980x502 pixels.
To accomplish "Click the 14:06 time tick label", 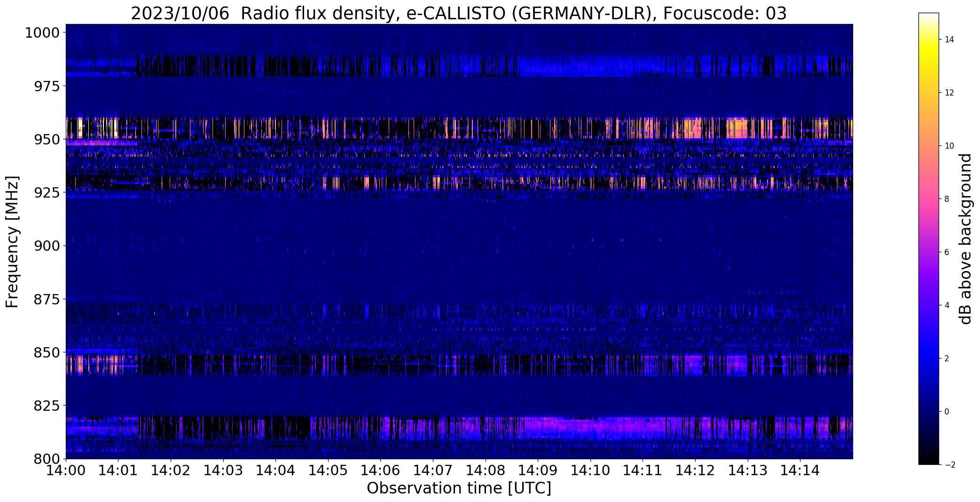I will pyautogui.click(x=381, y=470).
